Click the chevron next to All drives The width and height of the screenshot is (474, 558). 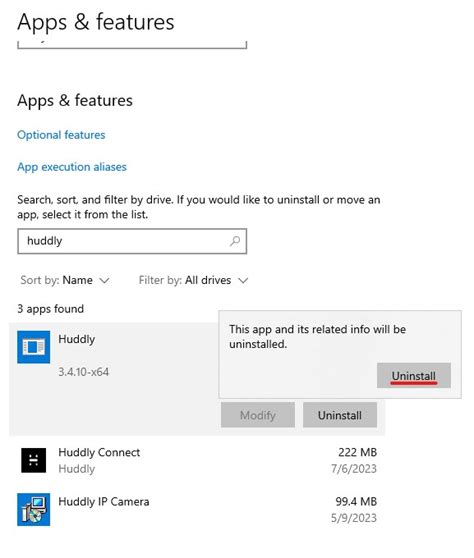click(x=243, y=281)
